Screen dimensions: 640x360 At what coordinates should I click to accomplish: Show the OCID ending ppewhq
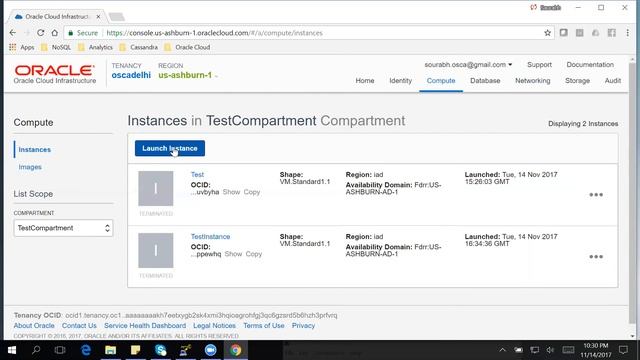(233, 254)
